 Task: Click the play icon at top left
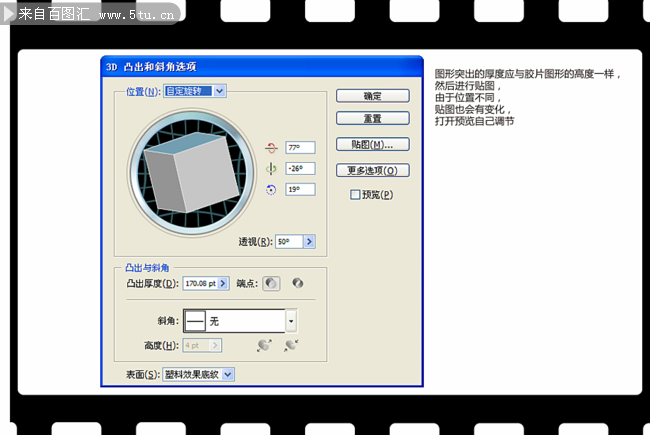pos(9,14)
